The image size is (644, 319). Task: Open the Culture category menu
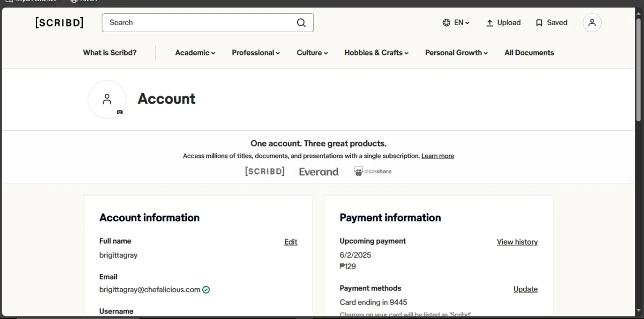coord(312,53)
